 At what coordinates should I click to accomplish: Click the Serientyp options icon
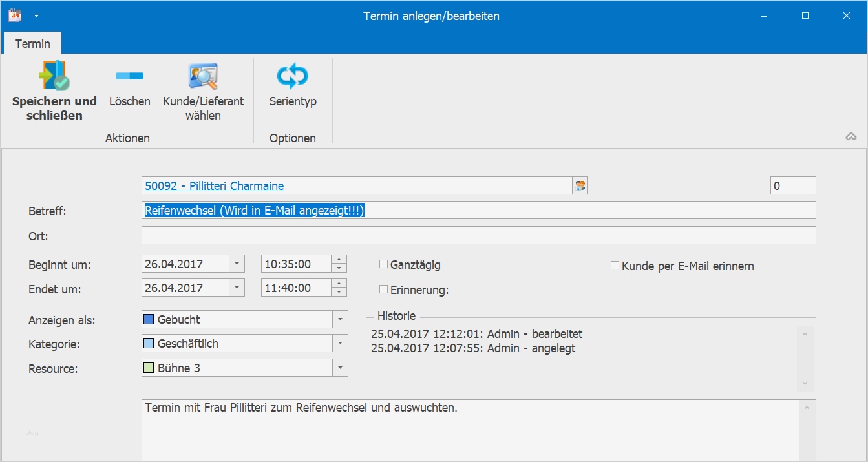point(293,76)
